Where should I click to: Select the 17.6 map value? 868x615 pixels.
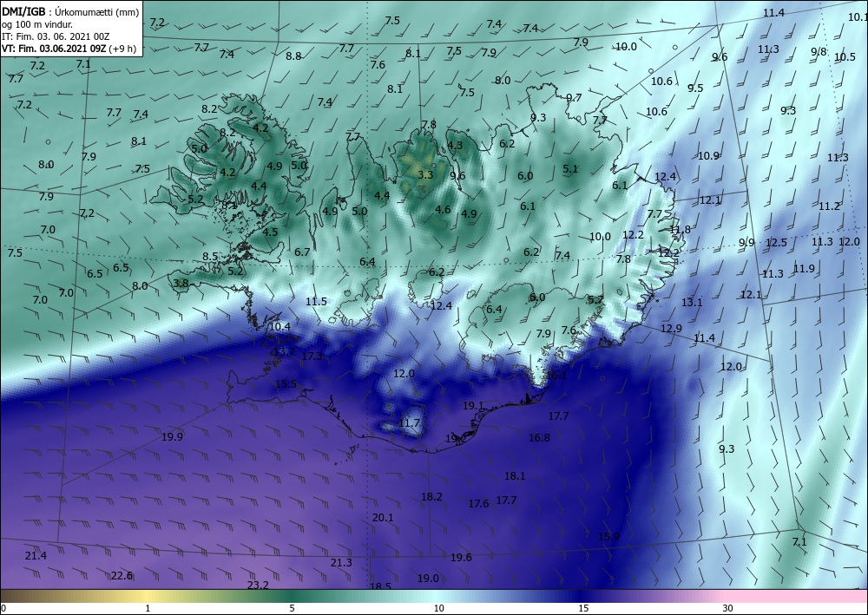coord(478,504)
